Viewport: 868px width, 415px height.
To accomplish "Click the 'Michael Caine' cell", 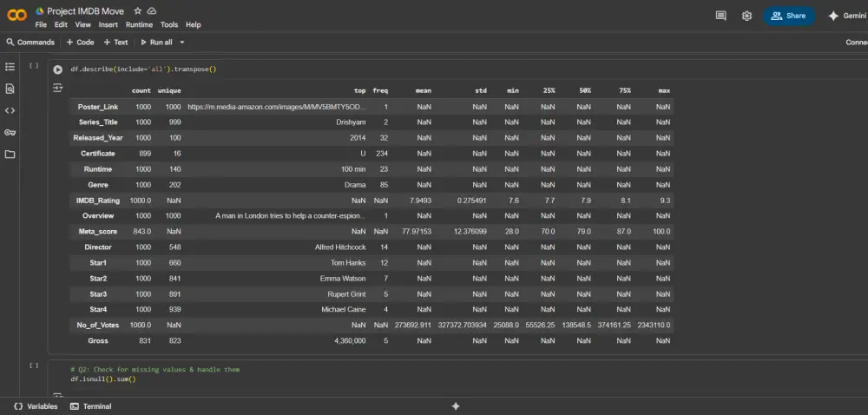I will [343, 309].
